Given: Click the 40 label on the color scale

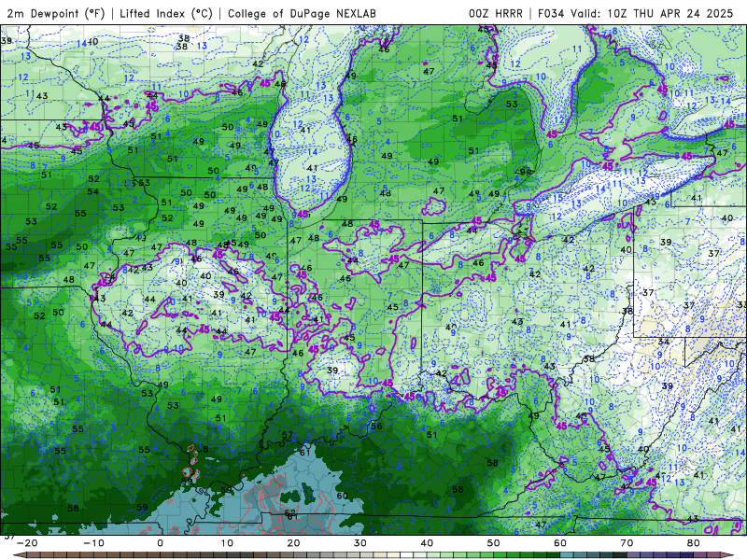Looking at the screenshot, I should click(x=427, y=543).
